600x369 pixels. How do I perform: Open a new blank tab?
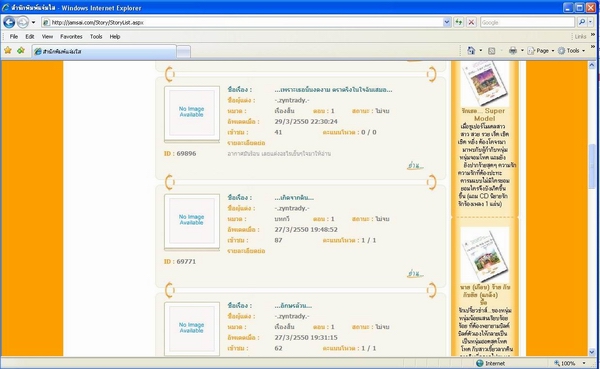[184, 51]
